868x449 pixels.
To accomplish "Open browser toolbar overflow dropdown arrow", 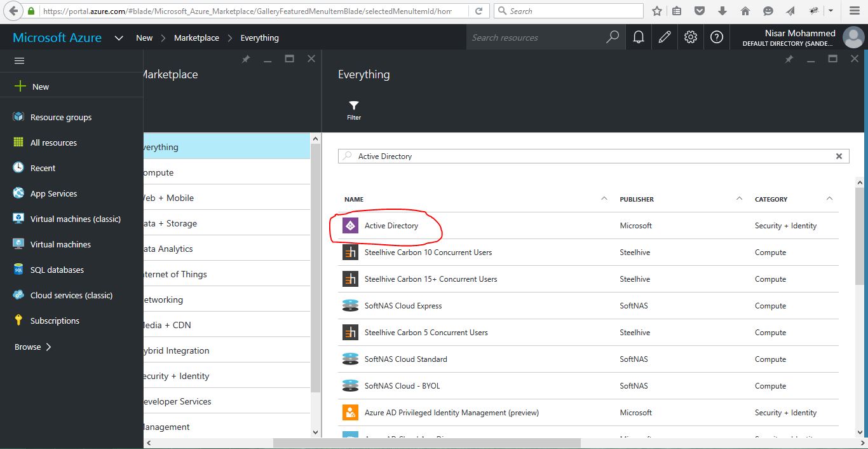I will tap(831, 11).
